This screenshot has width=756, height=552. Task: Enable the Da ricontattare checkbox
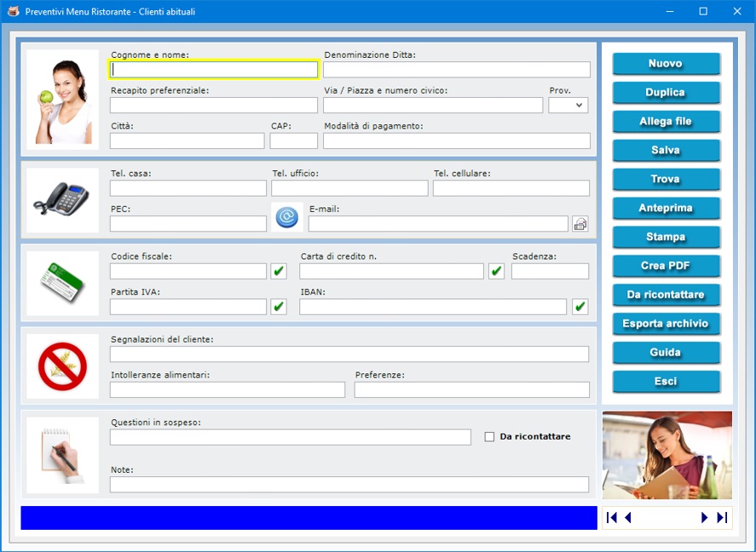489,437
